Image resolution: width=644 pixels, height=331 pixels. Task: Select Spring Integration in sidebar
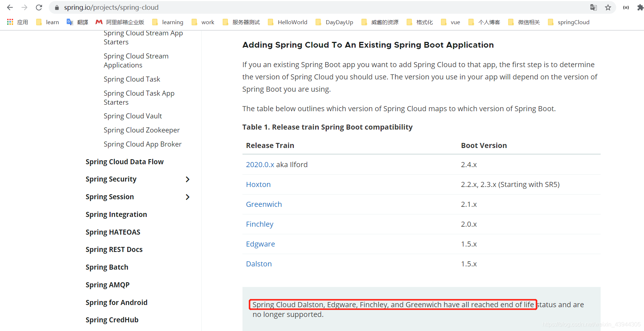(x=116, y=214)
